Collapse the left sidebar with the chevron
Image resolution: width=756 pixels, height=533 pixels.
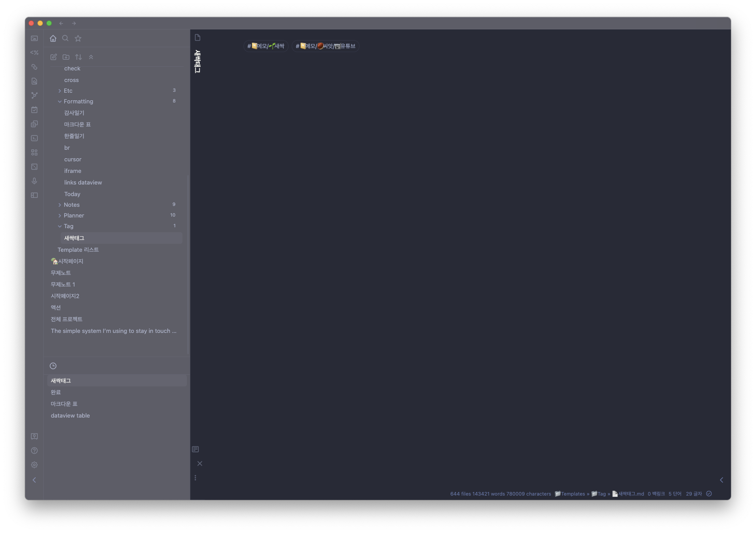click(34, 480)
